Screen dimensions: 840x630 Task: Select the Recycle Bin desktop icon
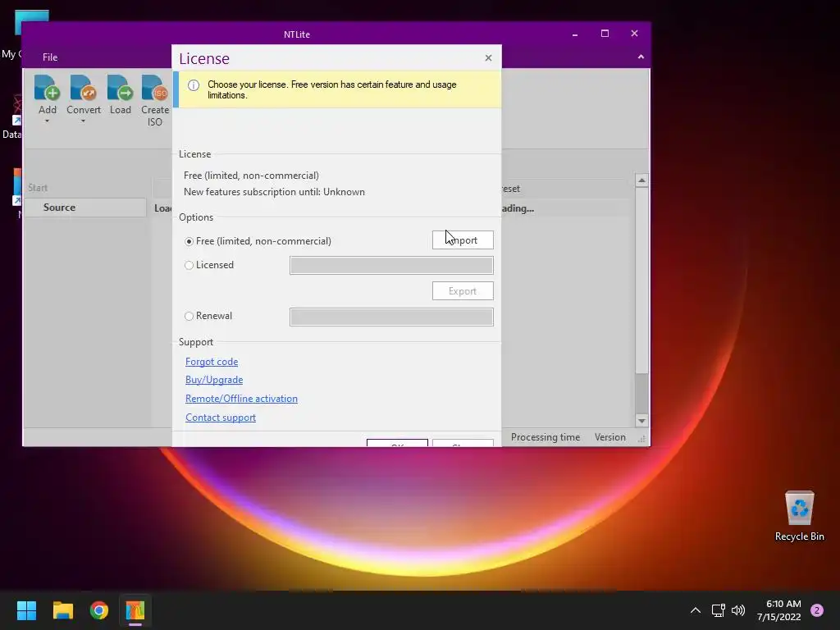(799, 517)
